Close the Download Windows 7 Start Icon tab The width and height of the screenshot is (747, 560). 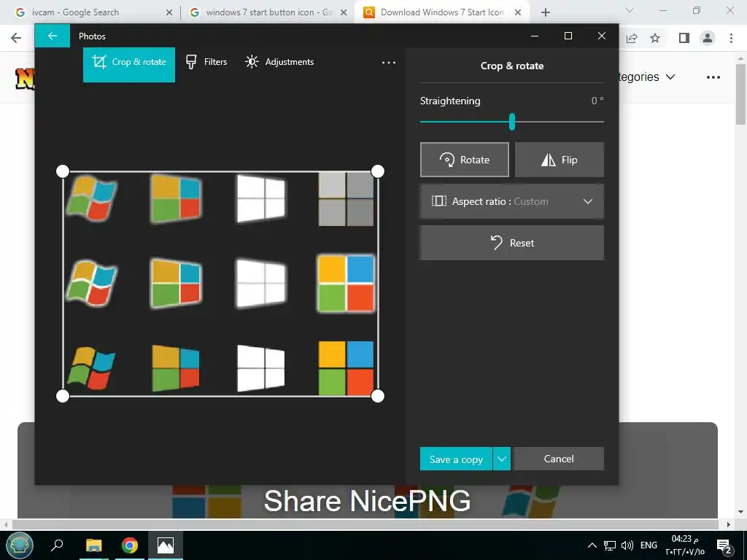pos(519,13)
